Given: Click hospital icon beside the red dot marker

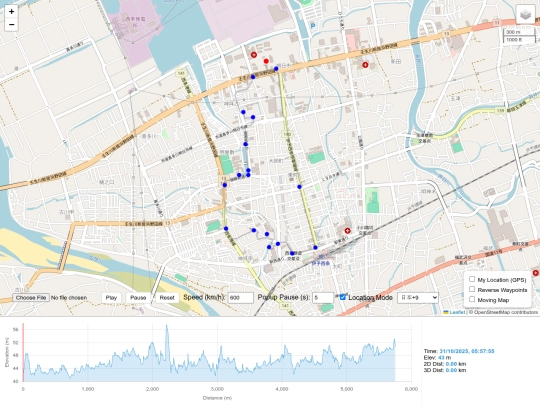Looking at the screenshot, I should (254, 55).
